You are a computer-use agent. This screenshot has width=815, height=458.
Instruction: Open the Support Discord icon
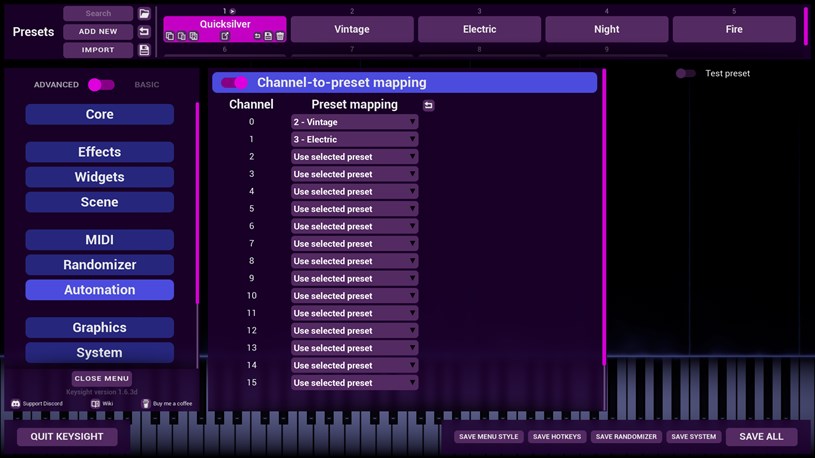pos(16,403)
